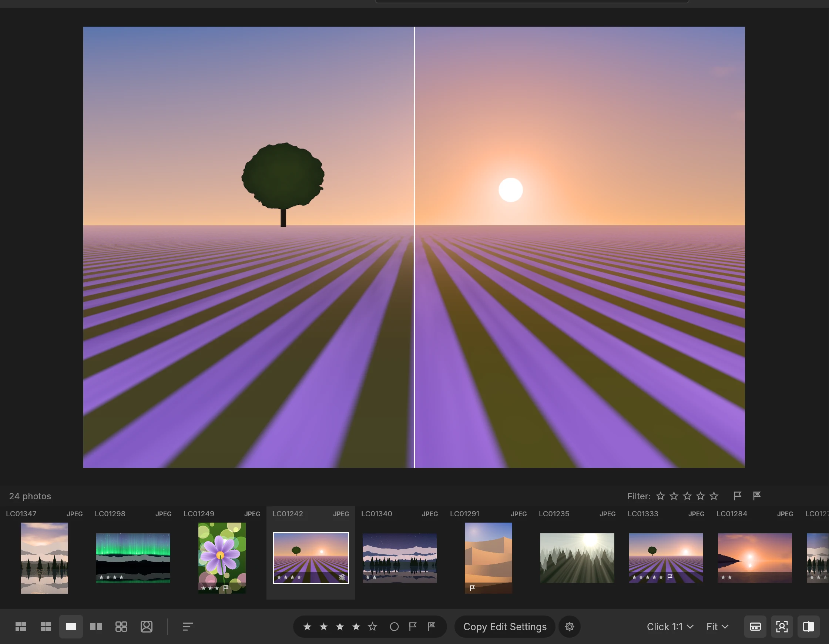Select the LC01249 flower thumbnail
Image resolution: width=829 pixels, height=644 pixels.
pyautogui.click(x=222, y=558)
